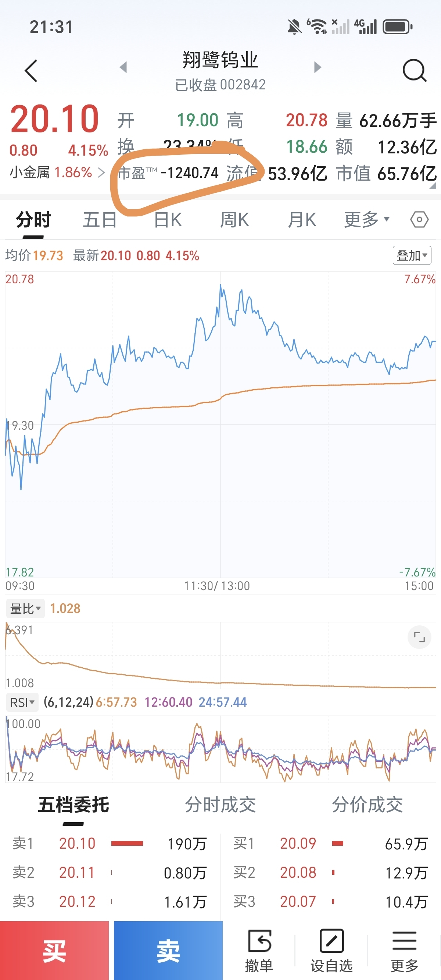
Task: Switch to the 周K tab
Action: click(x=234, y=220)
